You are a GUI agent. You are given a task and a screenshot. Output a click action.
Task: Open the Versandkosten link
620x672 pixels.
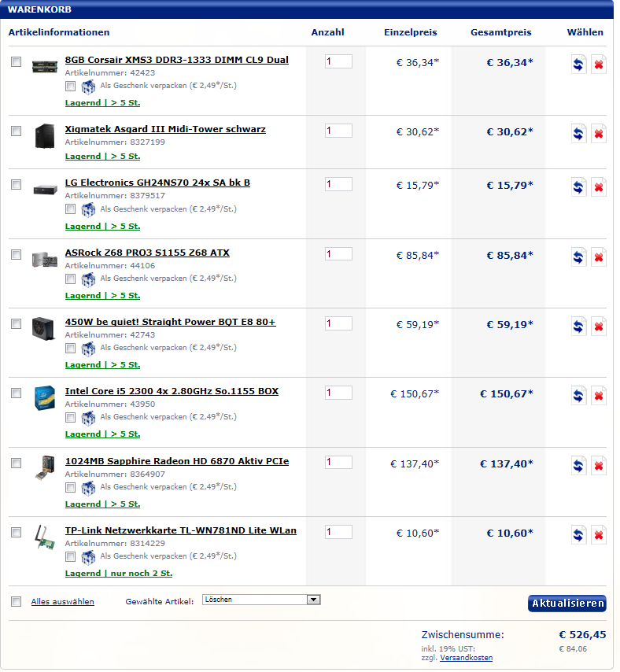tap(466, 657)
